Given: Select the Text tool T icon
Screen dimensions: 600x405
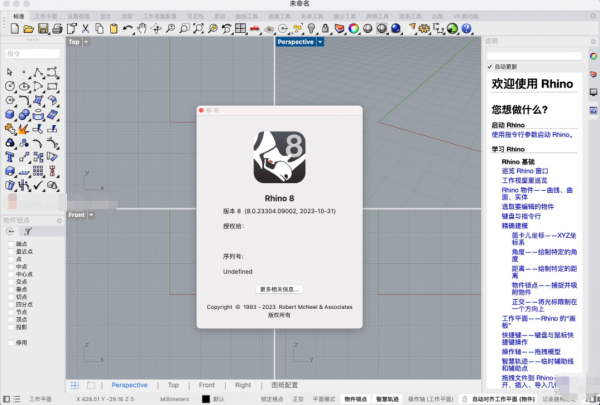Looking at the screenshot, I should pyautogui.click(x=10, y=157).
